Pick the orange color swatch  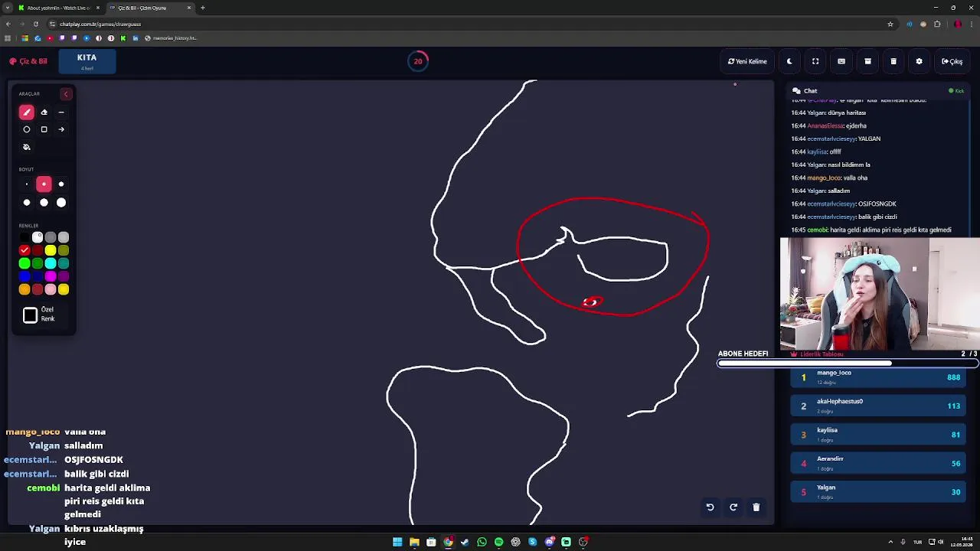(24, 289)
